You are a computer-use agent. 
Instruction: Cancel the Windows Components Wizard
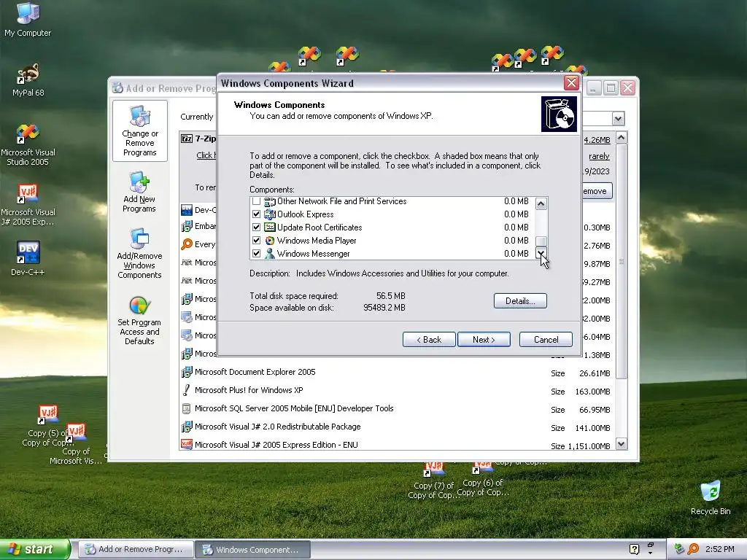click(546, 340)
